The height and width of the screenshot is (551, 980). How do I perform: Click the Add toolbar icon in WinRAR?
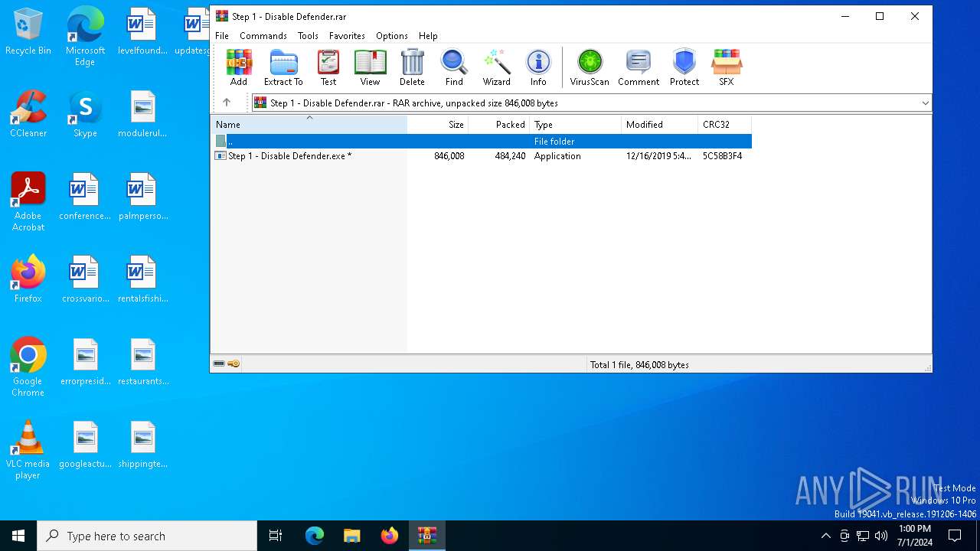click(x=239, y=67)
